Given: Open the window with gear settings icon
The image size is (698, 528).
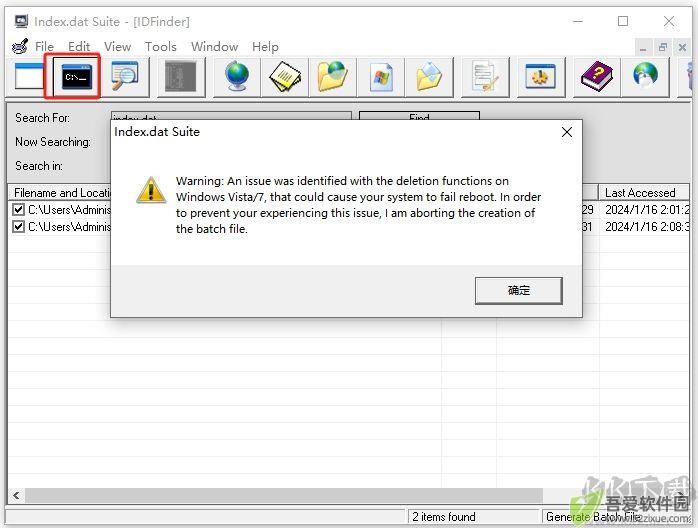Looking at the screenshot, I should [540, 77].
